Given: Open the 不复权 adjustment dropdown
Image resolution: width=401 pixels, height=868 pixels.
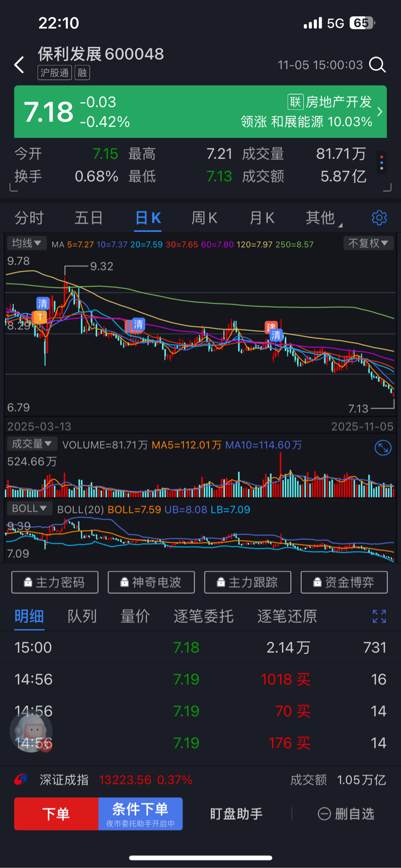Looking at the screenshot, I should (369, 243).
